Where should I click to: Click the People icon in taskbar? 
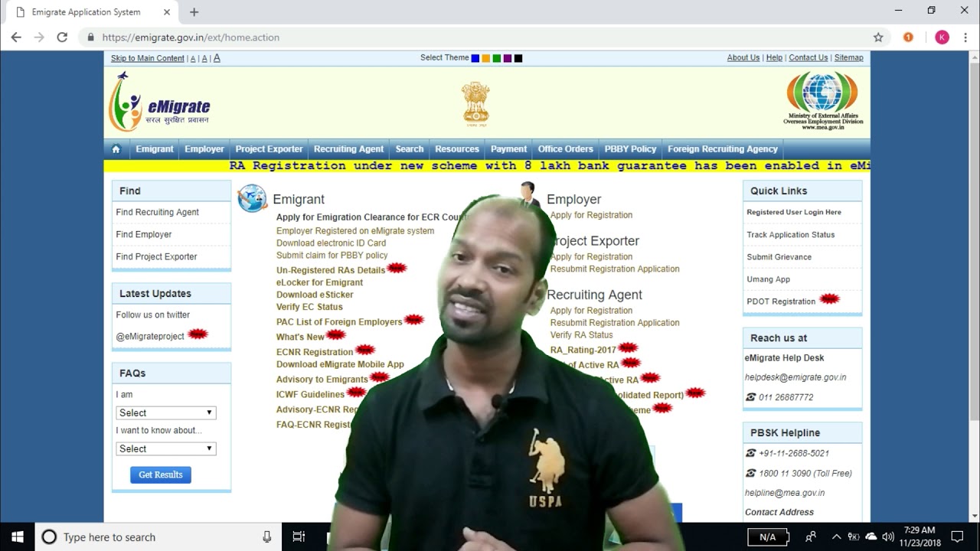811,537
